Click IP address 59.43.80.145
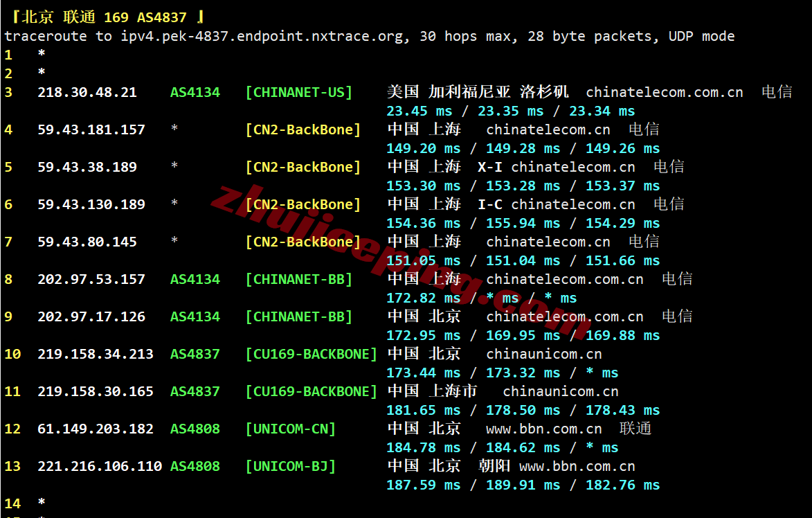This screenshot has width=812, height=518. pos(87,242)
